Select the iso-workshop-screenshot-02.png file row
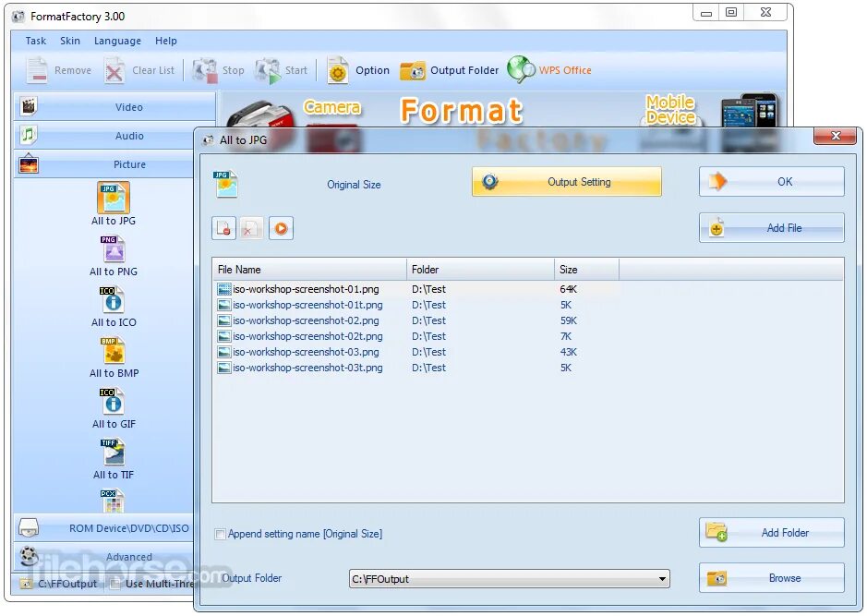 (305, 320)
